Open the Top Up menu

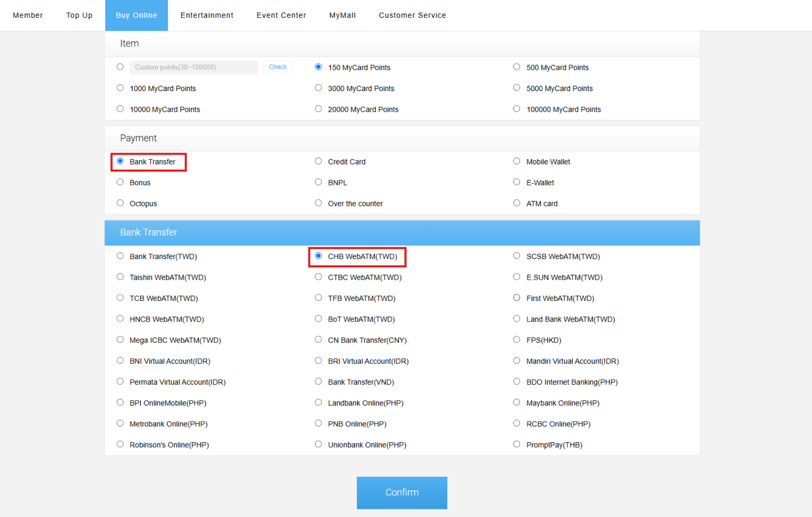(79, 15)
